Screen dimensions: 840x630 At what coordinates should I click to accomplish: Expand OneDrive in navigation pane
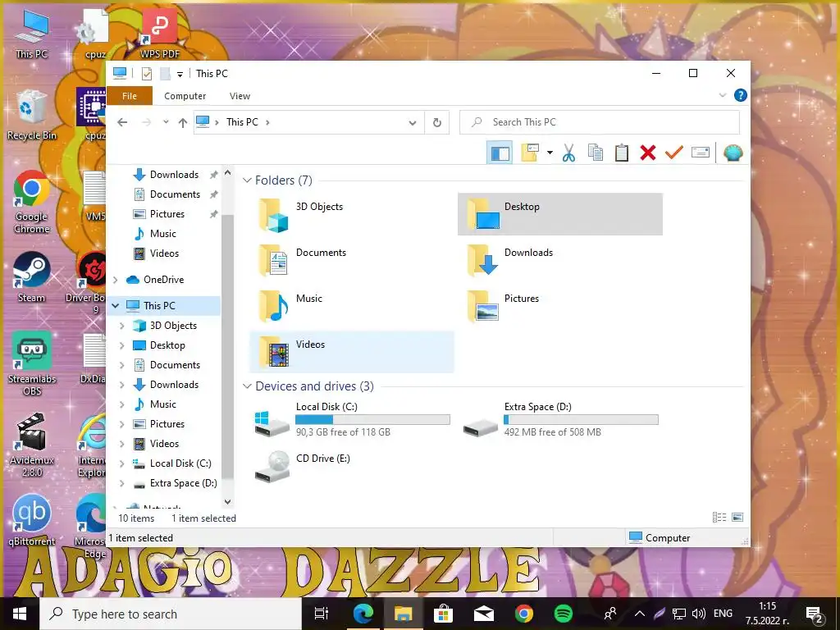pyautogui.click(x=116, y=280)
